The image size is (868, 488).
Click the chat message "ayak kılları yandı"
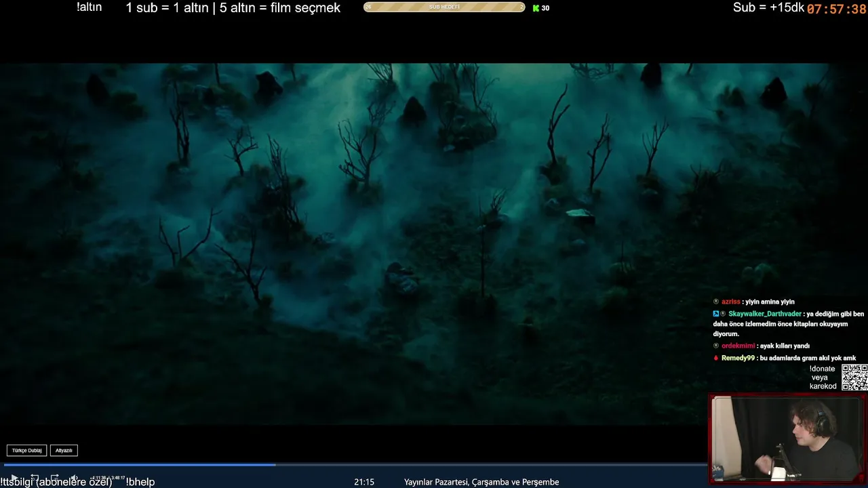pos(785,346)
